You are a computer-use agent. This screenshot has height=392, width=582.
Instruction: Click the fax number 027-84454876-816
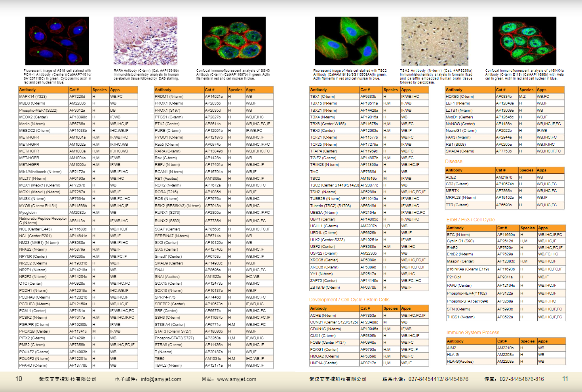pyautogui.click(x=521, y=379)
